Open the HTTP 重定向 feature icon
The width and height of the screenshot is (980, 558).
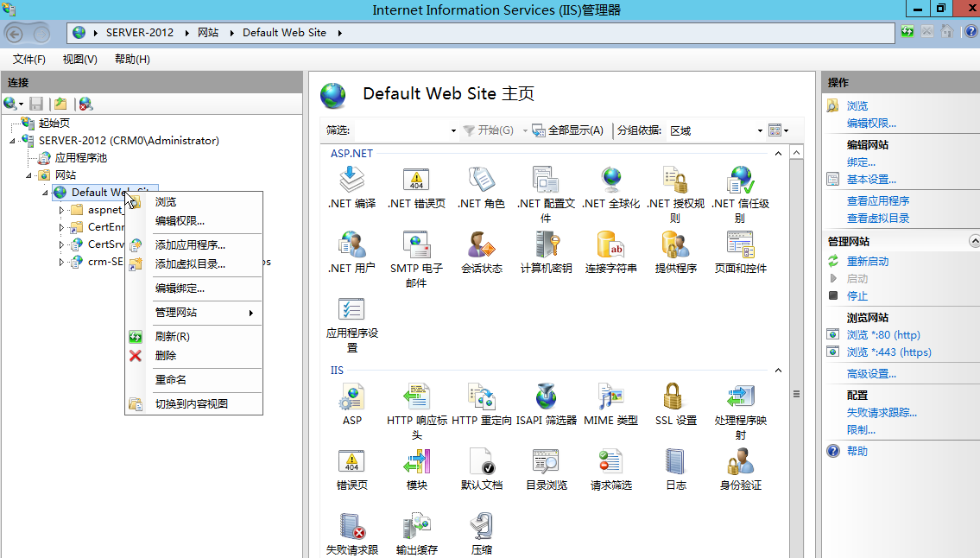point(481,397)
